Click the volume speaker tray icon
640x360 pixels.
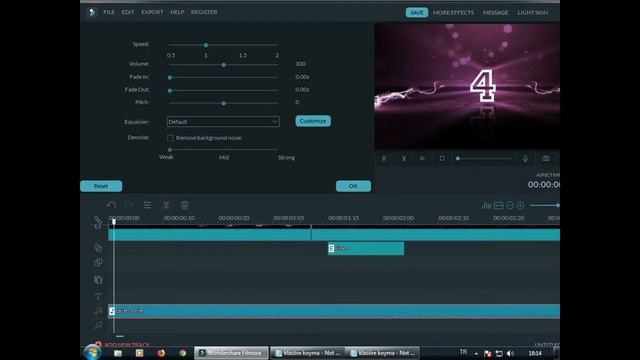point(510,353)
